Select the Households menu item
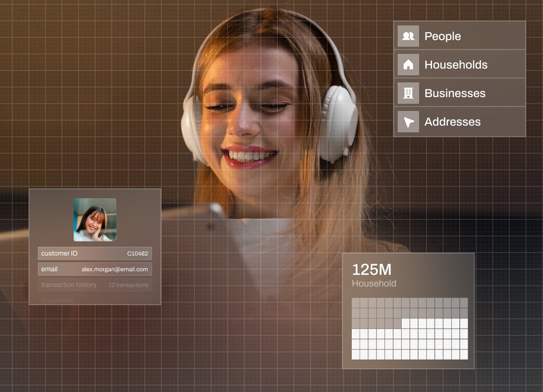Viewport: 543px width, 392px height. point(460,64)
